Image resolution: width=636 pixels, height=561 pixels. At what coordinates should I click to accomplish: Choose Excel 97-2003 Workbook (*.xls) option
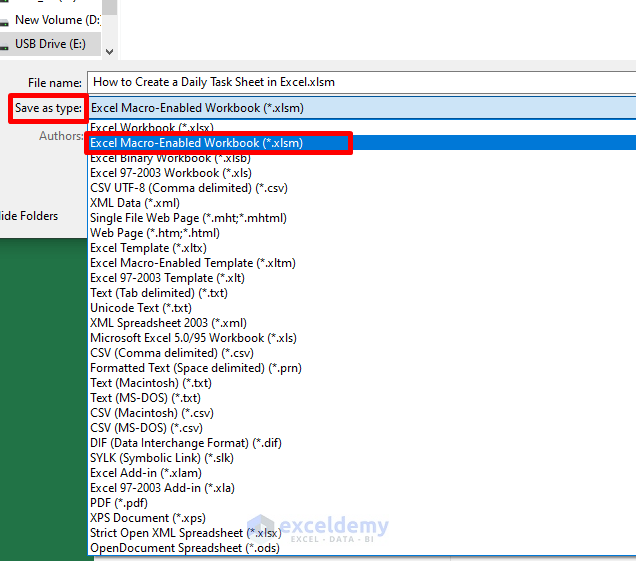[362, 173]
